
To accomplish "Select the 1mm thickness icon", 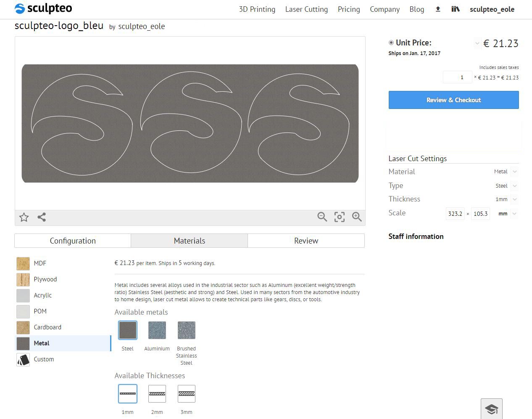I will 128,394.
